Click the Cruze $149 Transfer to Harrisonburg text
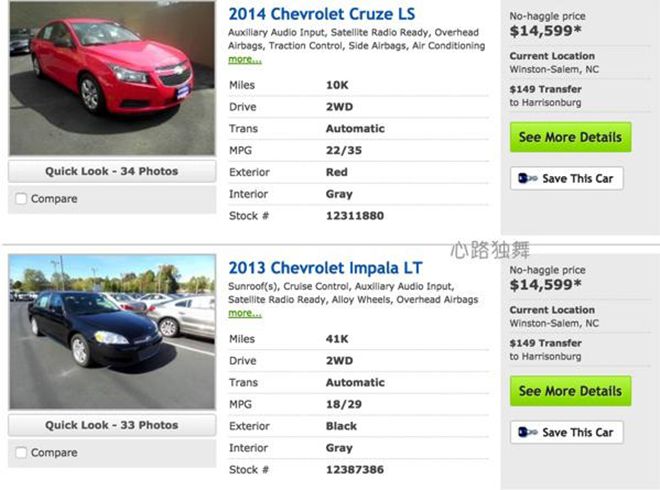Viewport: 660px width, 490px height. [546, 96]
